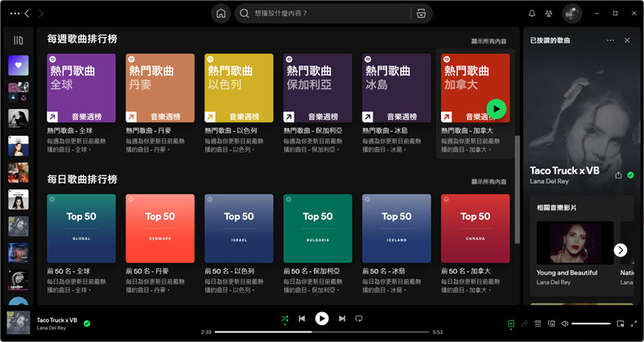Viewport: 644px width, 342px height.
Task: Open Top 50 Global card
Action: pyautogui.click(x=81, y=229)
